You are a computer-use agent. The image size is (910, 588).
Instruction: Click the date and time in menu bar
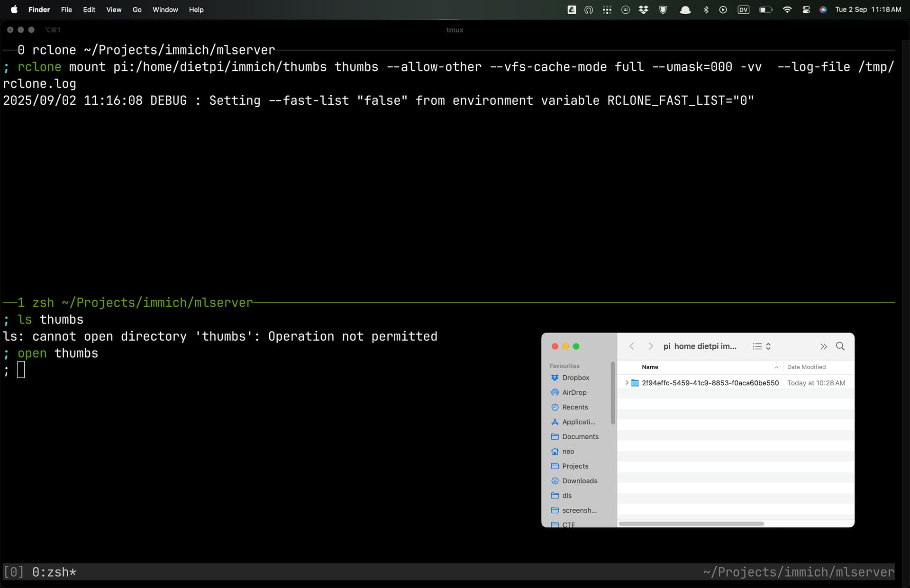coord(868,9)
